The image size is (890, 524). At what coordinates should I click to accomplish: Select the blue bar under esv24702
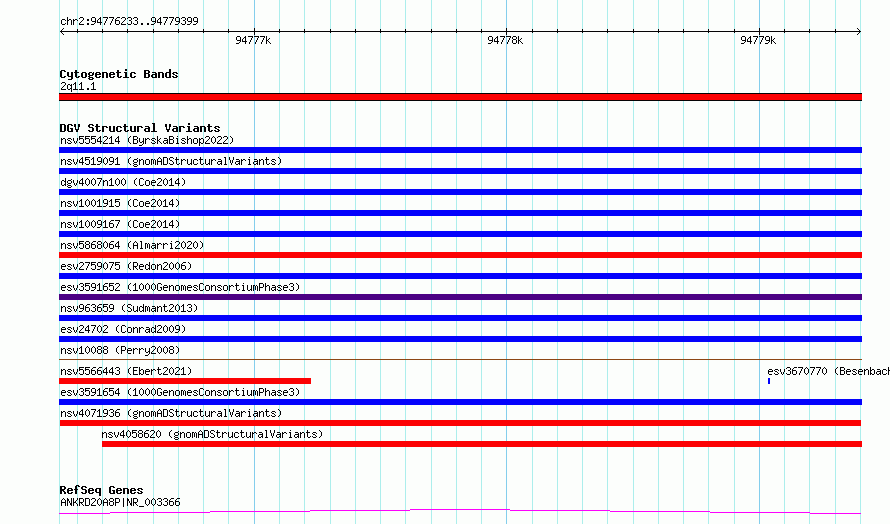pyautogui.click(x=460, y=339)
